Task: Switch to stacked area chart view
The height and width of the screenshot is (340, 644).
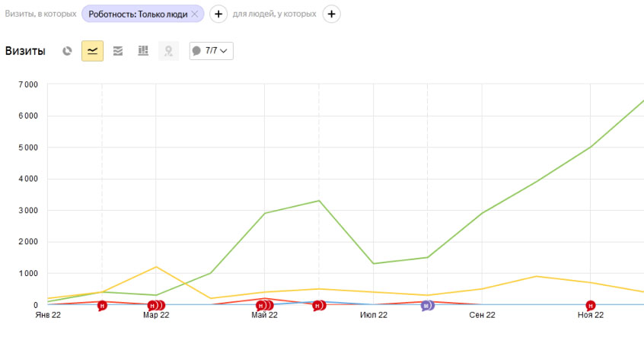Action: point(117,51)
